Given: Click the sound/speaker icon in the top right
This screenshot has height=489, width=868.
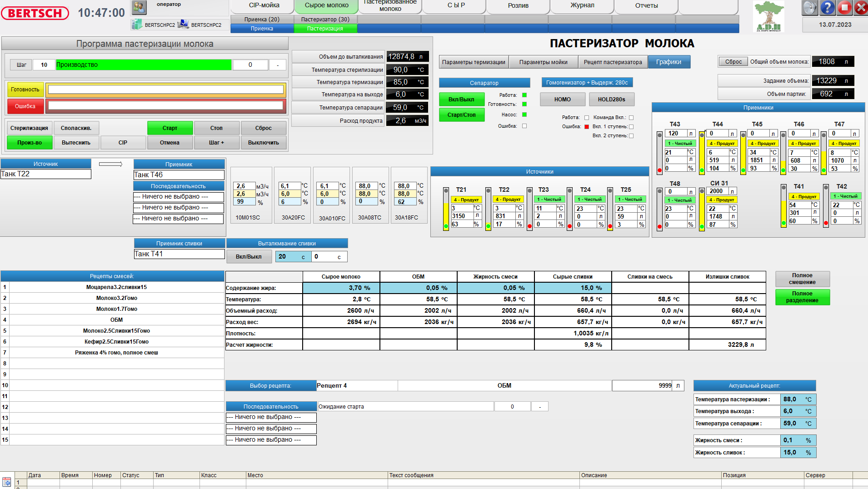Looking at the screenshot, I should click(809, 8).
